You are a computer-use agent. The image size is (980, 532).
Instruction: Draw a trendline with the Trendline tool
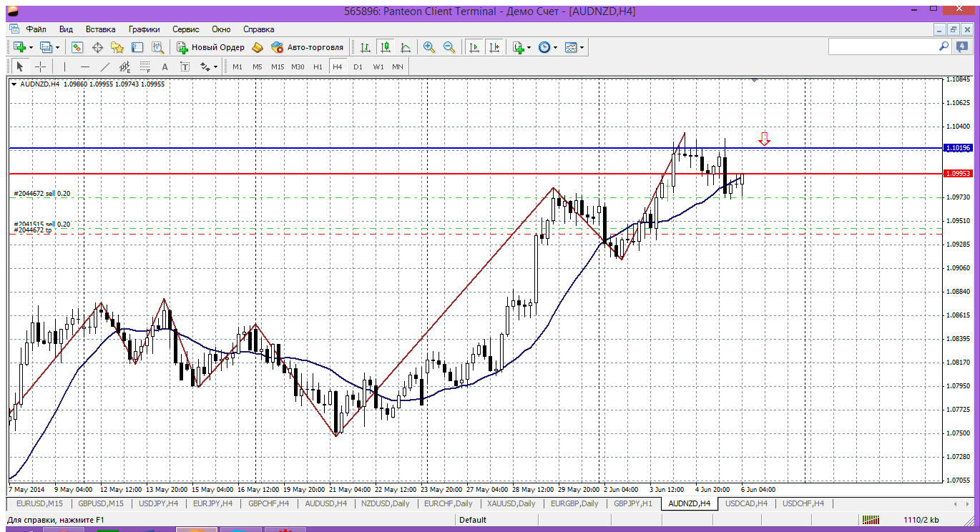[x=105, y=66]
